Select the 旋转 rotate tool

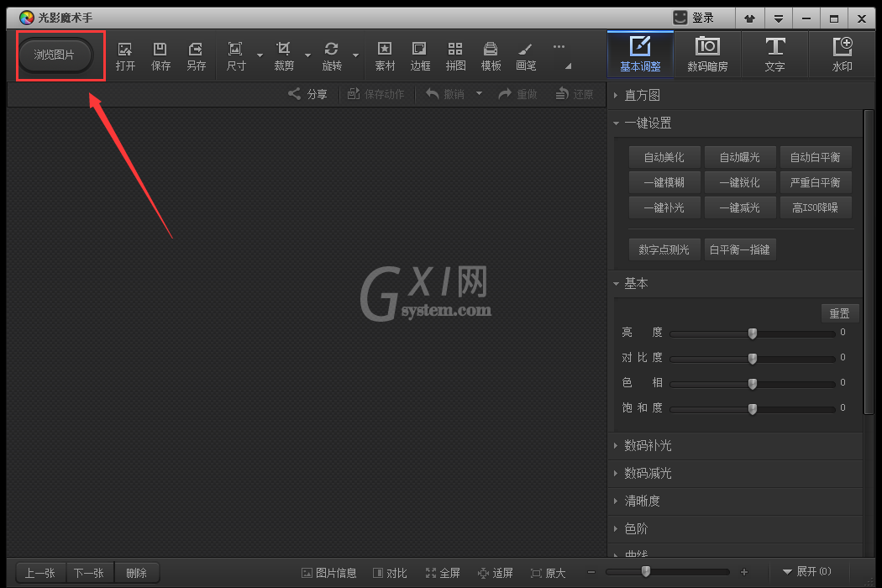tap(332, 56)
